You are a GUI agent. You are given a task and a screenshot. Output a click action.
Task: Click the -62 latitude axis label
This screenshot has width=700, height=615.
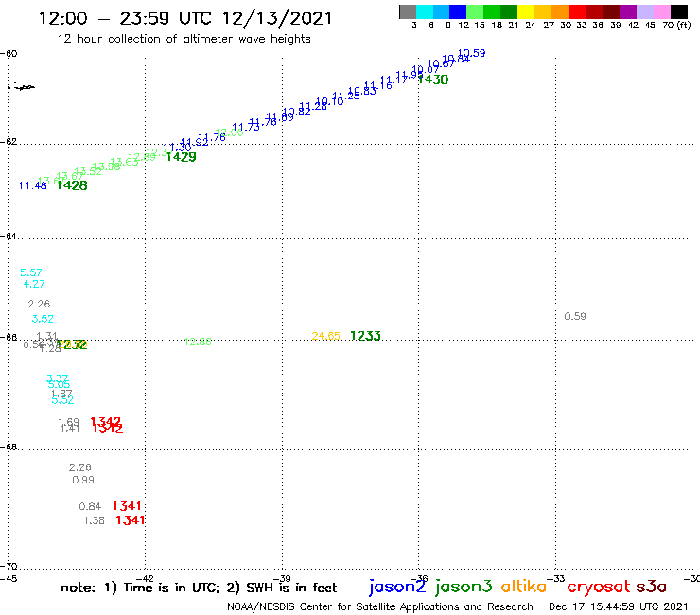[9, 142]
